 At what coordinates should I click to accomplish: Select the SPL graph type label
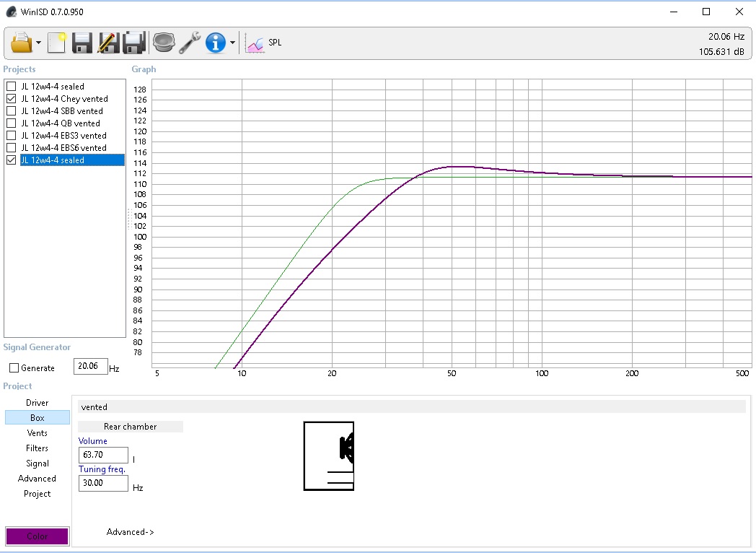click(x=275, y=43)
